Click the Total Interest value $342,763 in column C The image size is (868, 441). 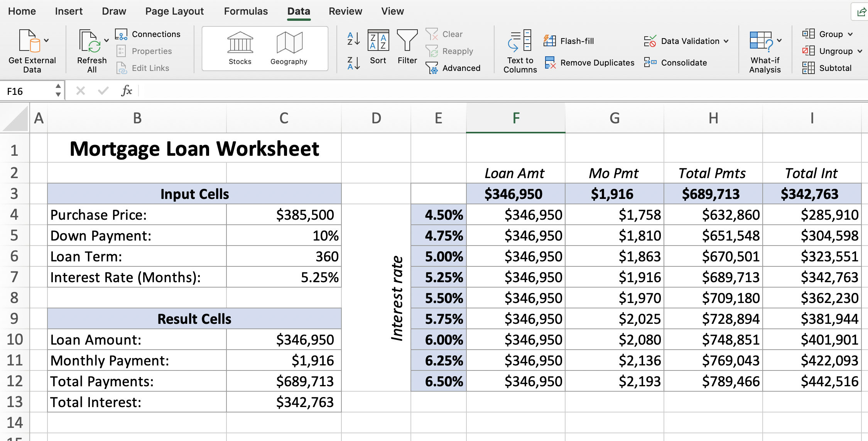(284, 402)
